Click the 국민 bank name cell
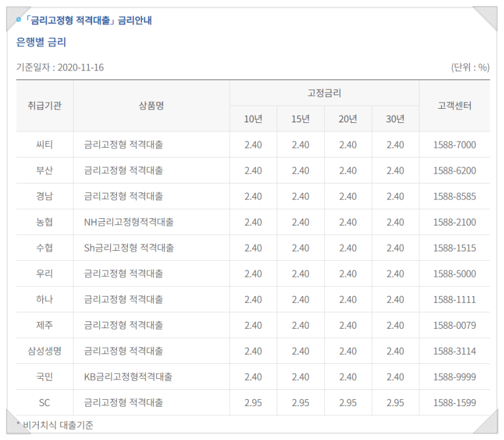 click(x=44, y=376)
